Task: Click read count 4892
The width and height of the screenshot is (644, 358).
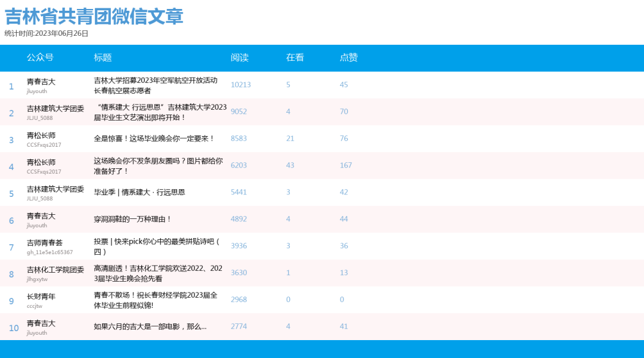Action: coord(239,219)
